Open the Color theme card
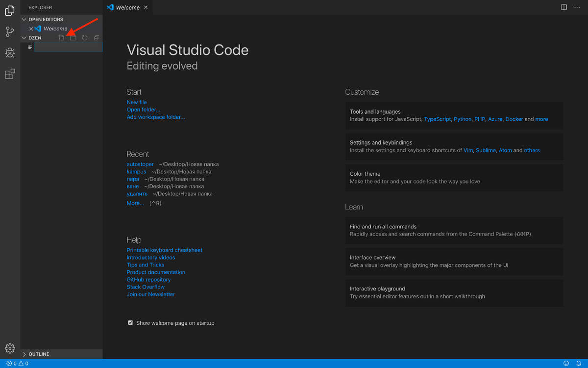588x368 pixels. tap(454, 178)
